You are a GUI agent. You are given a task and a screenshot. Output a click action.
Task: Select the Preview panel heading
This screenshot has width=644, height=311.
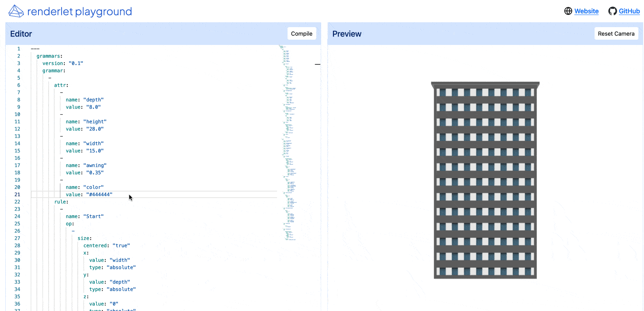click(x=347, y=34)
